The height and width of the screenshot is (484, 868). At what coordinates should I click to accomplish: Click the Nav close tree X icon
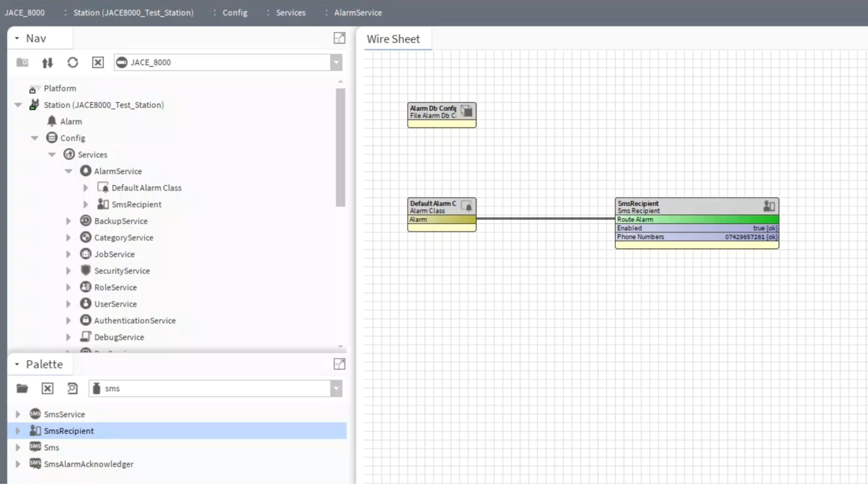(x=98, y=63)
